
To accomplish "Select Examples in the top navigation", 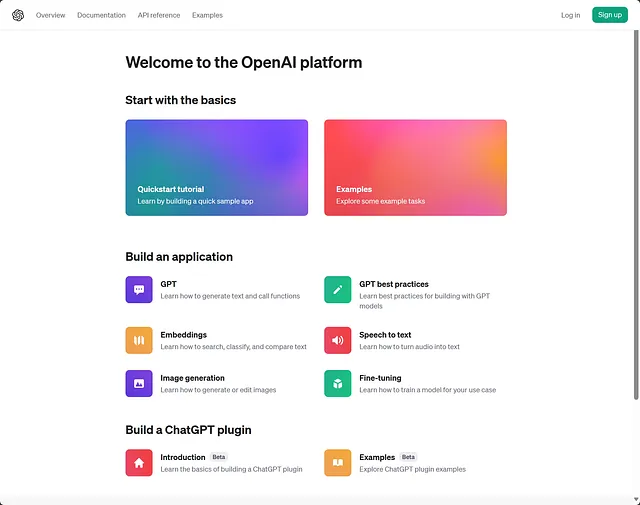I will click(x=207, y=15).
